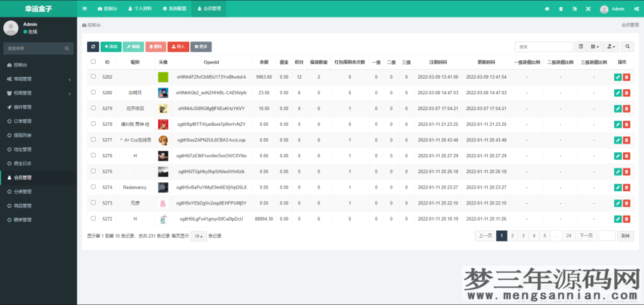Click delete icon for row 5272
This screenshot has width=644, height=305.
[626, 219]
